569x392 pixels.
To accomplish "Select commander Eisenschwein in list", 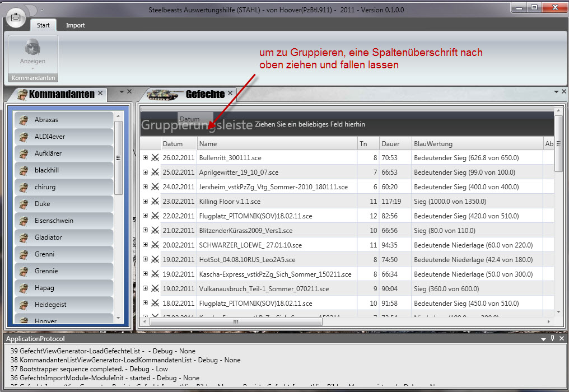I will tap(54, 221).
